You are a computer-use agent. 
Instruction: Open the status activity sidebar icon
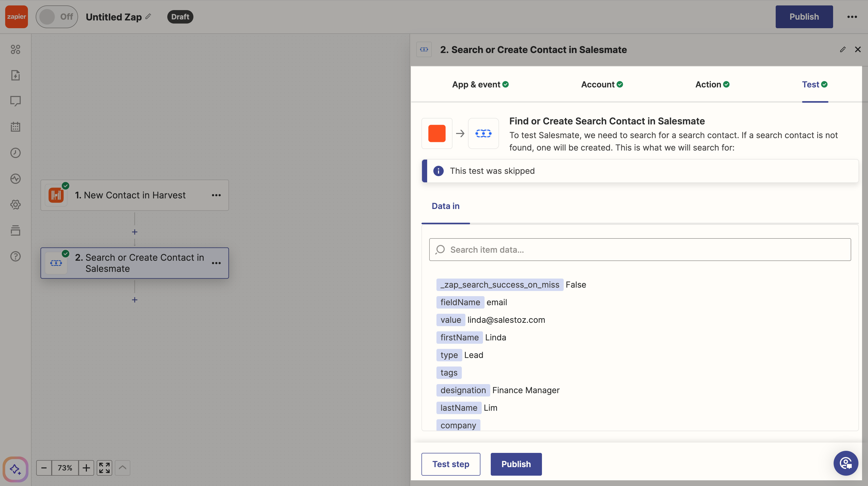pyautogui.click(x=16, y=179)
